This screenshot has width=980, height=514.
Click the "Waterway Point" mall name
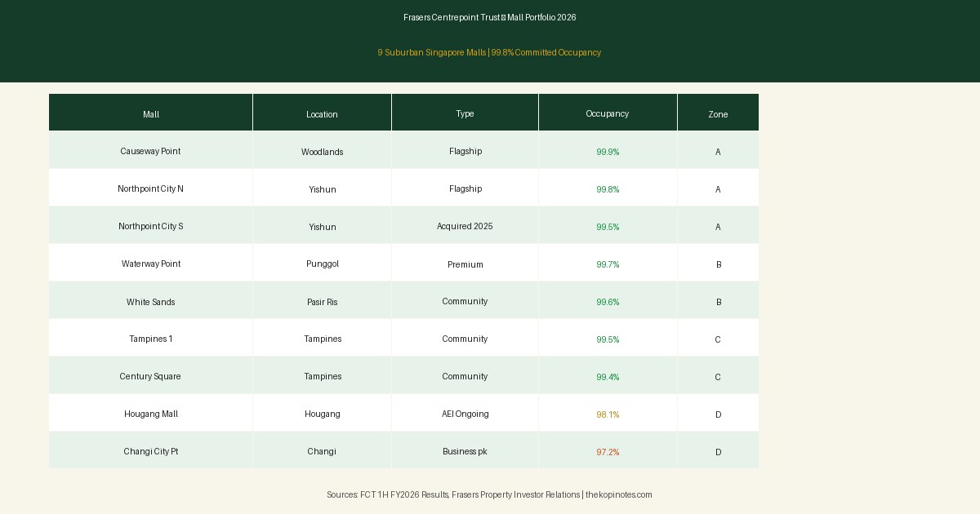[151, 264]
